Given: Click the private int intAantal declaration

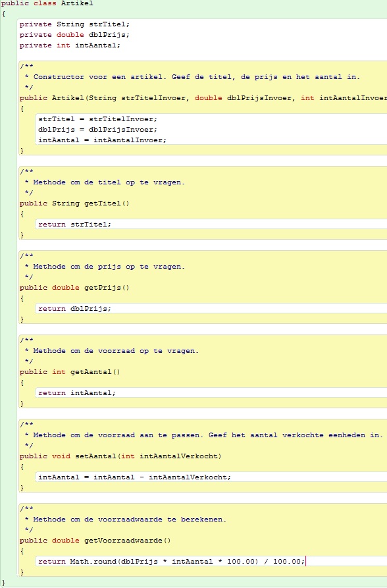Looking at the screenshot, I should (70, 45).
